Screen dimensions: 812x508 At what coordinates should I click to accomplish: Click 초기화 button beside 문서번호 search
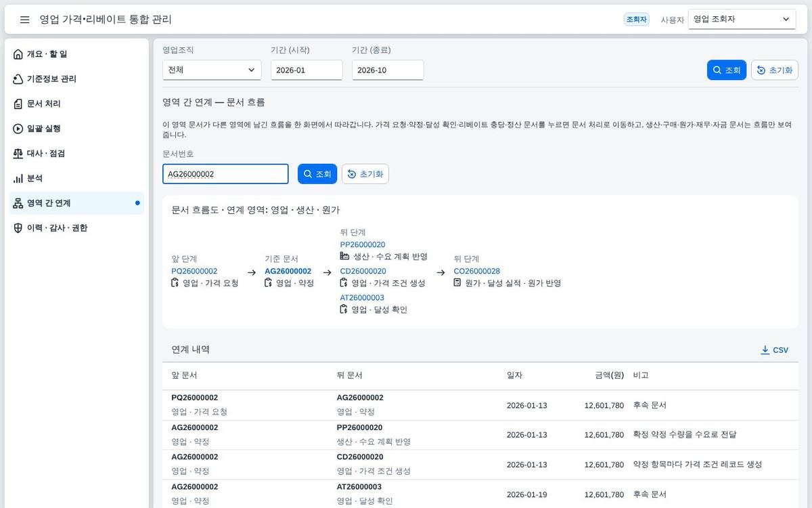(365, 174)
